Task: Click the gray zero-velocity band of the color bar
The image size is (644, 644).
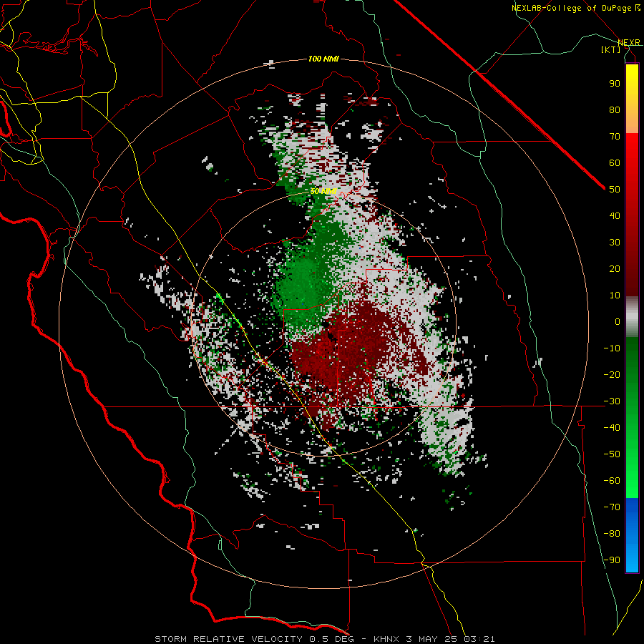Action: pyautogui.click(x=632, y=317)
